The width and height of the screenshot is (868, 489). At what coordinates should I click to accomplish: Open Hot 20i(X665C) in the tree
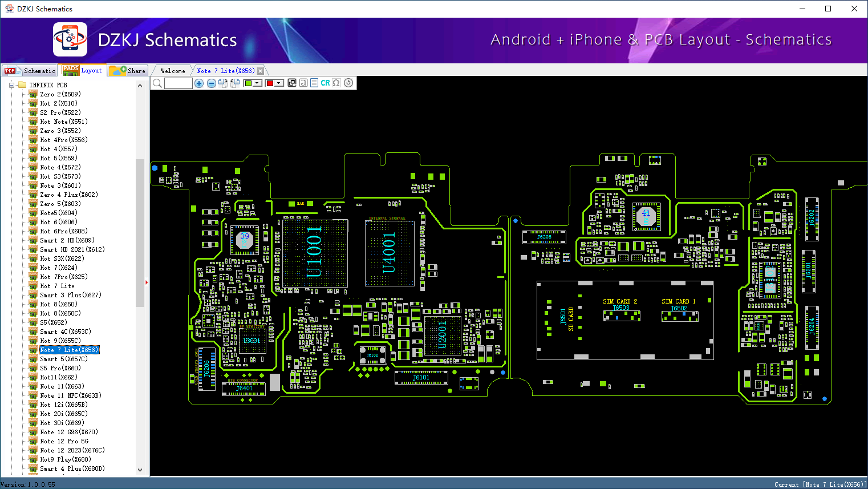64,414
